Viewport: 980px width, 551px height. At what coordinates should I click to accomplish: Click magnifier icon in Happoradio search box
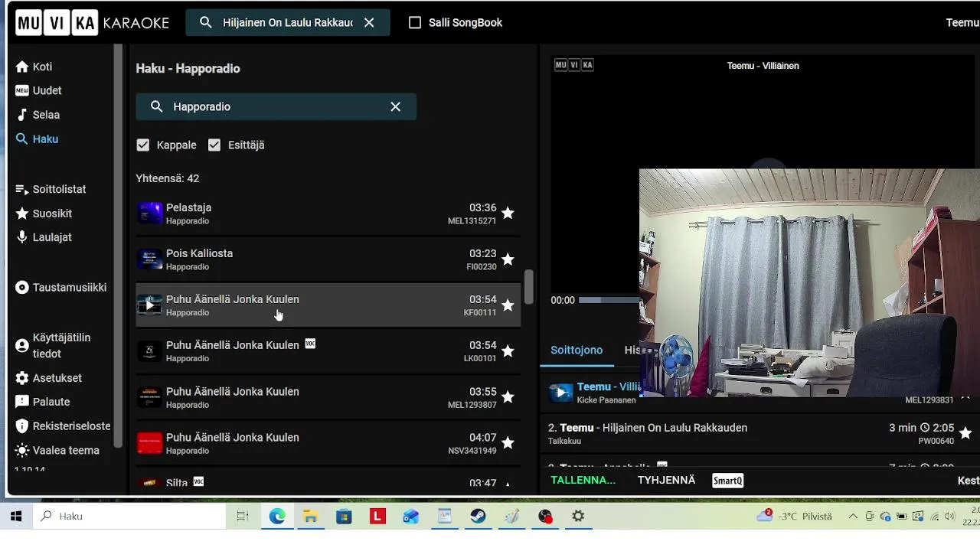tap(156, 106)
